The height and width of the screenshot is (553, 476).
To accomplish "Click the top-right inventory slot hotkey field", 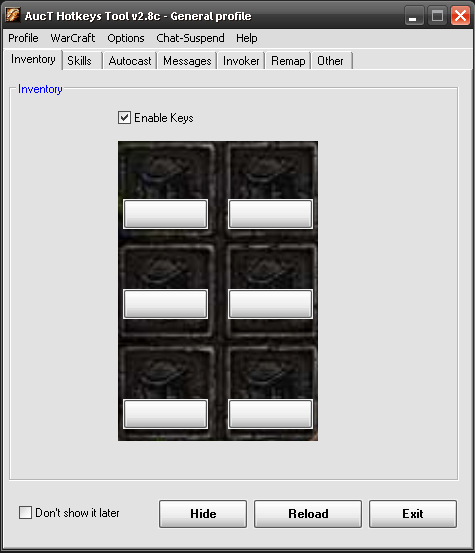I will click(x=270, y=214).
